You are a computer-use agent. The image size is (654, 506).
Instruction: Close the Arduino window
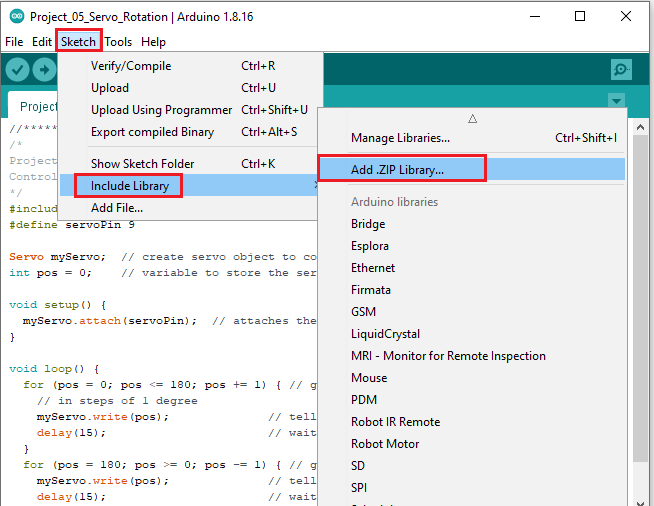click(626, 17)
